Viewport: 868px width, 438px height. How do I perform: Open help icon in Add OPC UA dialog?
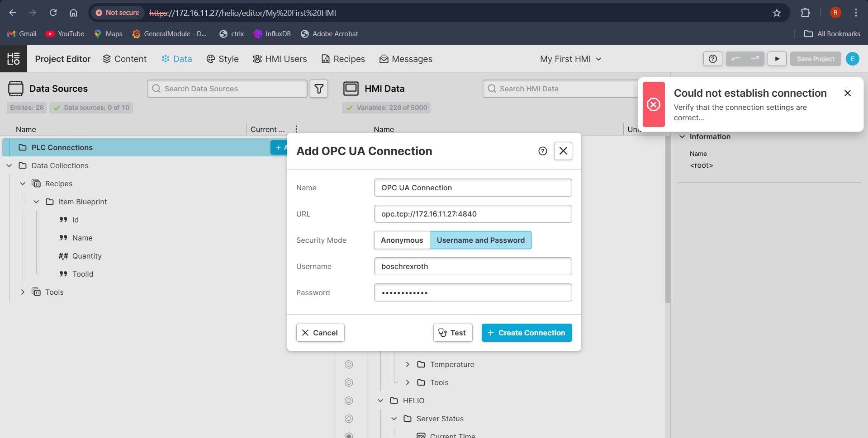coord(542,151)
